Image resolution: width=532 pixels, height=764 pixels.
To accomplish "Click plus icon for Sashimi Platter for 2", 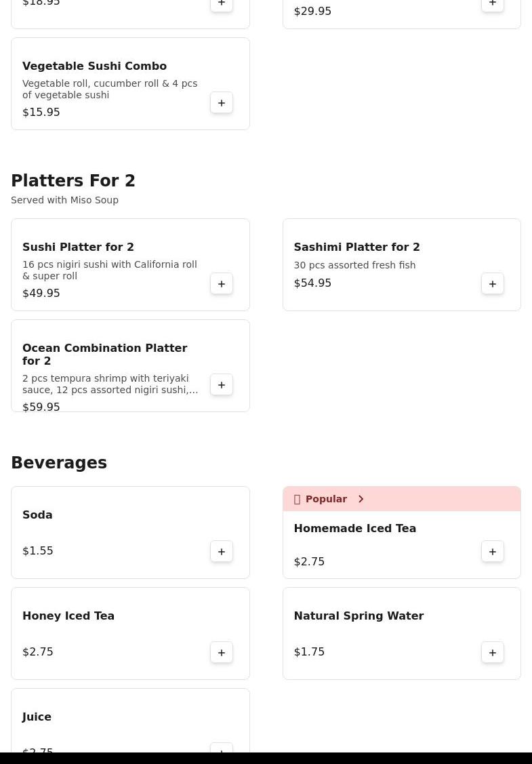I will coord(493,284).
